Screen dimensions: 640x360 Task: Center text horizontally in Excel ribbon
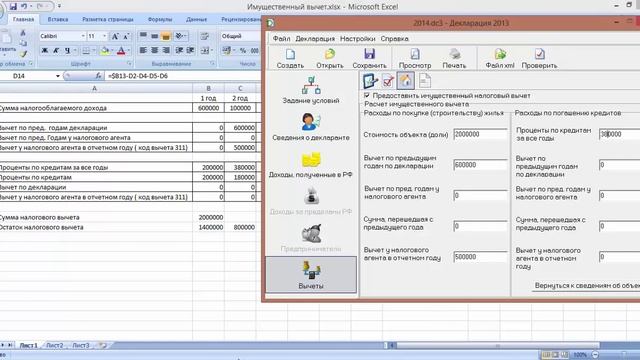[x=154, y=50]
